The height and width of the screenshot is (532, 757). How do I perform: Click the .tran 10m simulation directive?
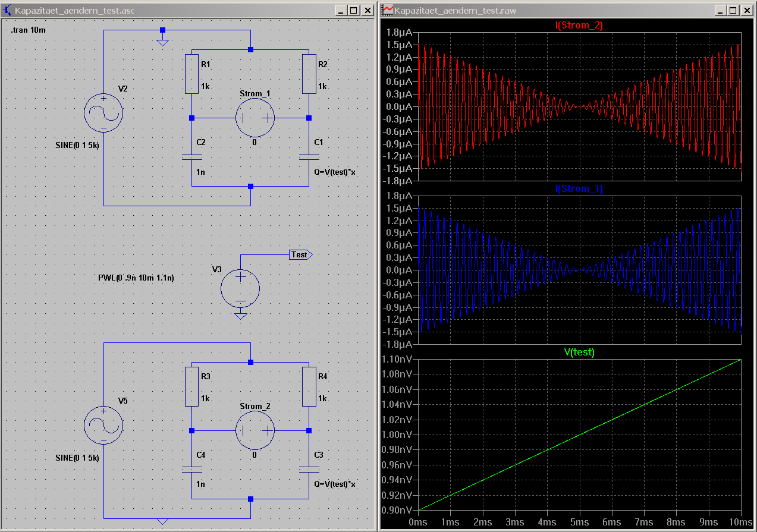point(28,30)
